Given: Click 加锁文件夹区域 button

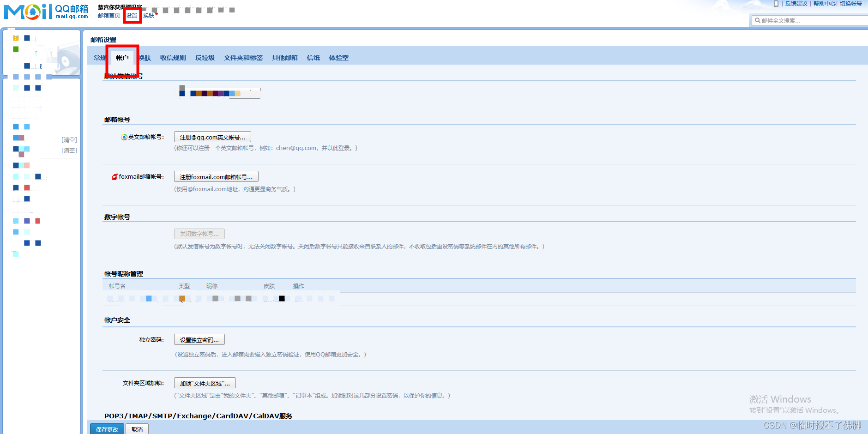Looking at the screenshot, I should [x=205, y=383].
